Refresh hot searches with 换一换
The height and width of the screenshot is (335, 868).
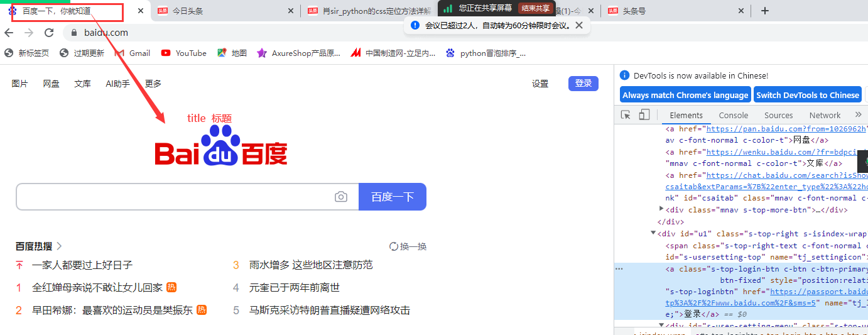click(408, 246)
